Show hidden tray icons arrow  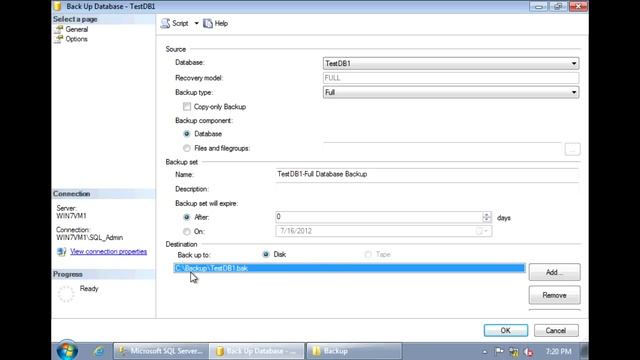[484, 351]
